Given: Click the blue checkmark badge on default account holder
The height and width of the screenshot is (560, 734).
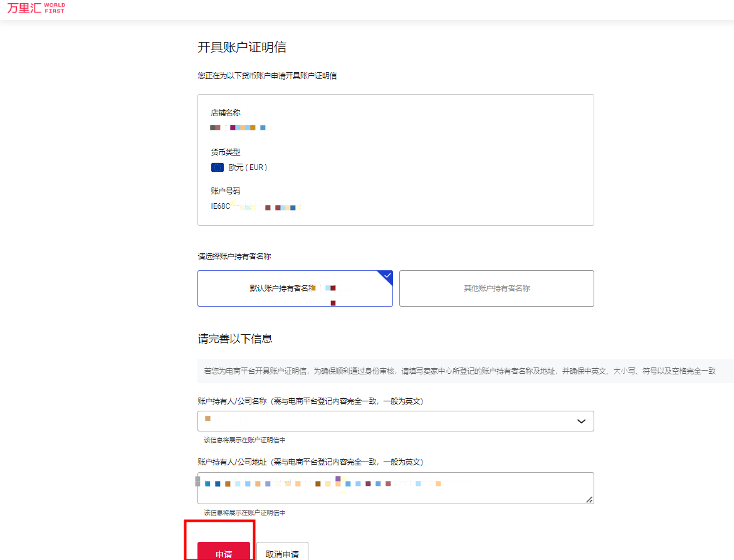Looking at the screenshot, I should tap(386, 275).
